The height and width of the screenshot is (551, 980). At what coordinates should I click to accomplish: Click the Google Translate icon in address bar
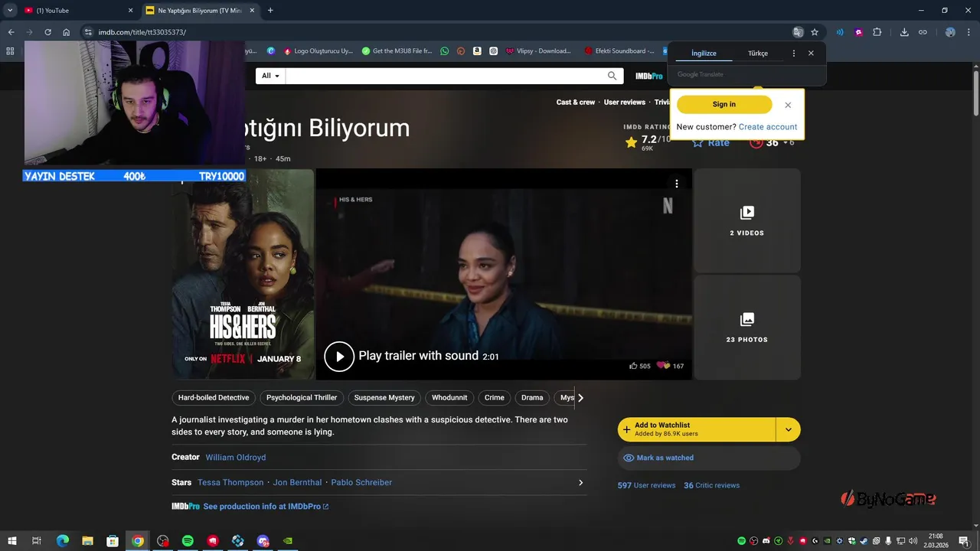coord(798,32)
